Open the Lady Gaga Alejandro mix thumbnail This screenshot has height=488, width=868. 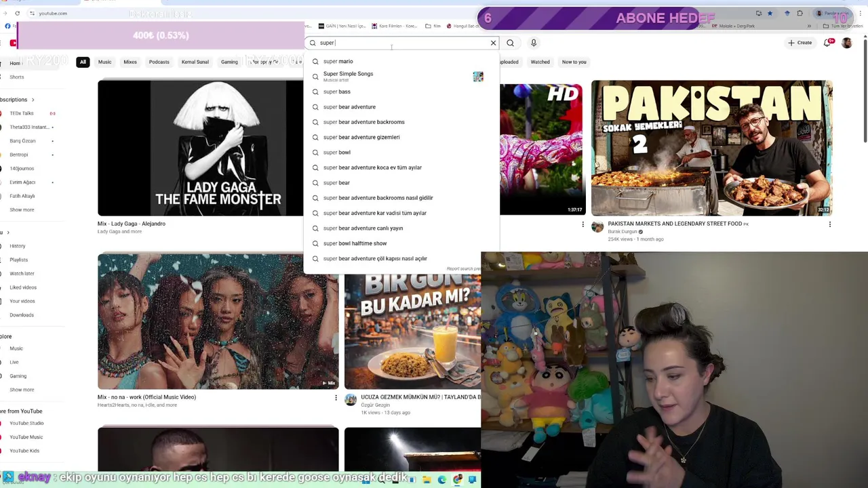tap(201, 148)
